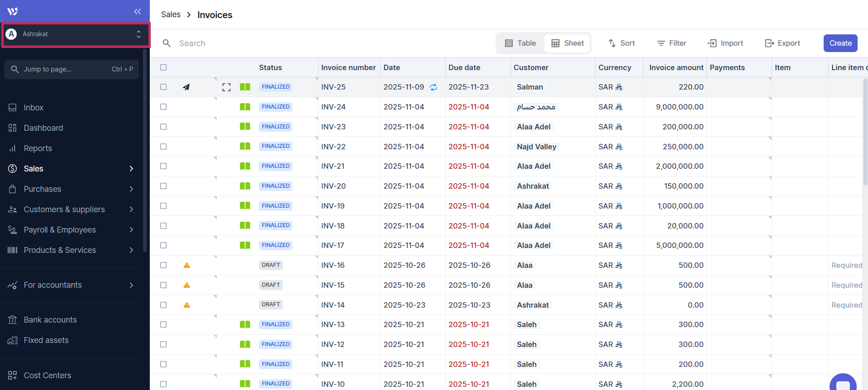This screenshot has width=868, height=390.
Task: Select the checkbox for draft INV-14
Action: [x=163, y=305]
